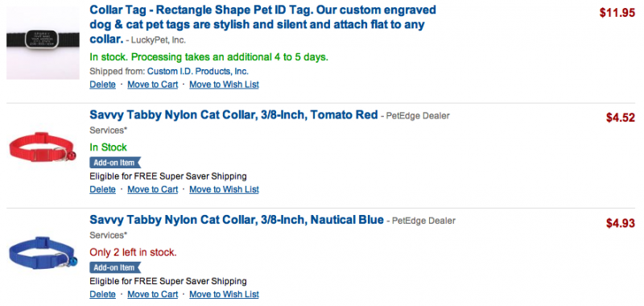
Task: Open the Collar Tag product thumbnail image
Action: pos(43,43)
